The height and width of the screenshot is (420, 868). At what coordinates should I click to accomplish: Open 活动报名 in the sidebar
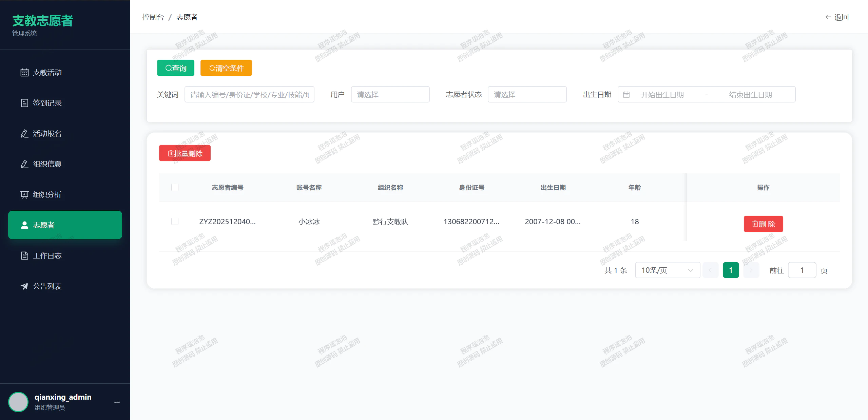click(x=65, y=134)
